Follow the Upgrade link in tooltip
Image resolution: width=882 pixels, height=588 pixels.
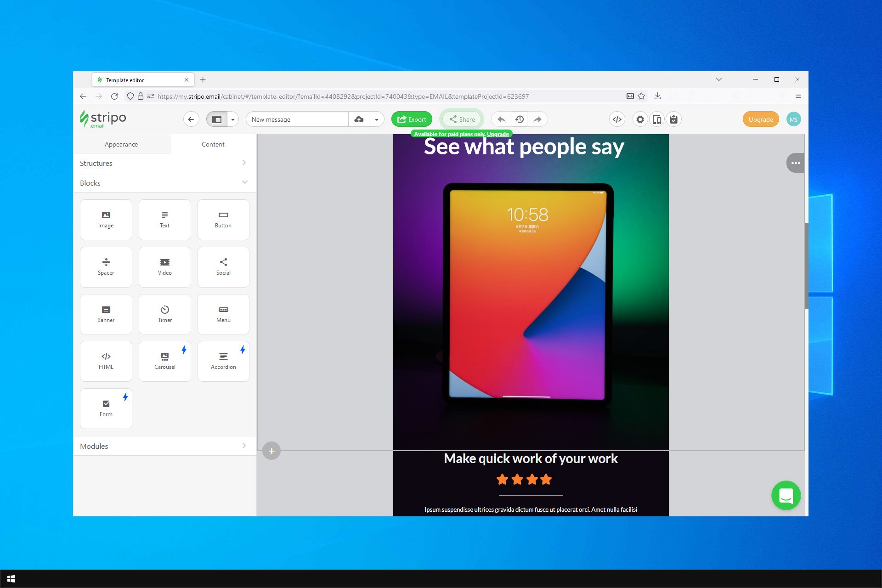pyautogui.click(x=498, y=134)
